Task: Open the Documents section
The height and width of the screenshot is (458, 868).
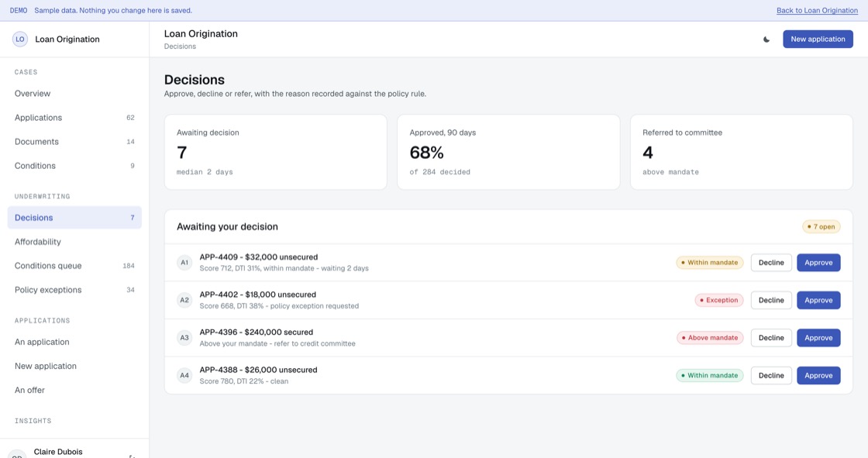Action: pos(74,142)
